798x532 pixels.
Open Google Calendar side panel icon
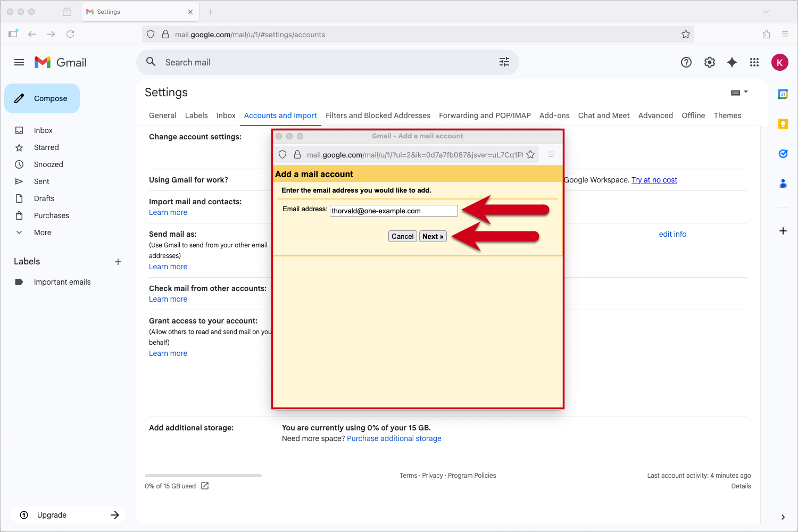[x=783, y=94]
